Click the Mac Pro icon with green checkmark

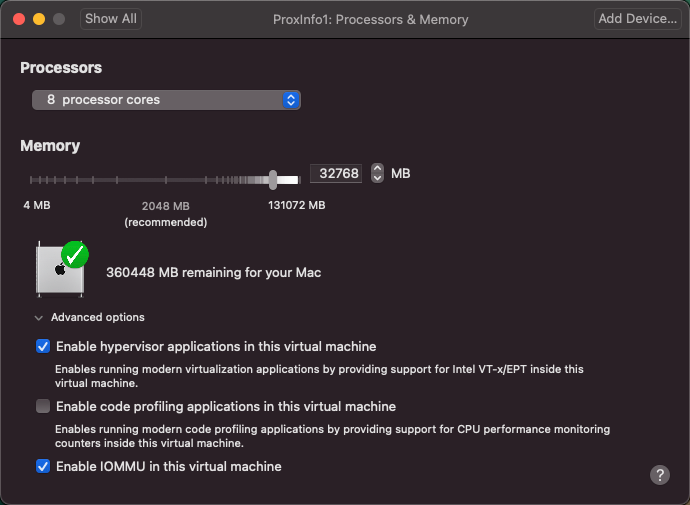(x=62, y=269)
